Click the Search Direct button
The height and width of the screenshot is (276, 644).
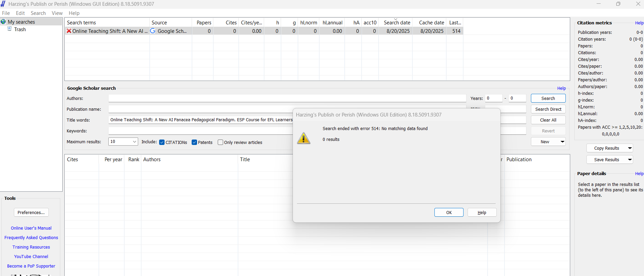pos(548,109)
